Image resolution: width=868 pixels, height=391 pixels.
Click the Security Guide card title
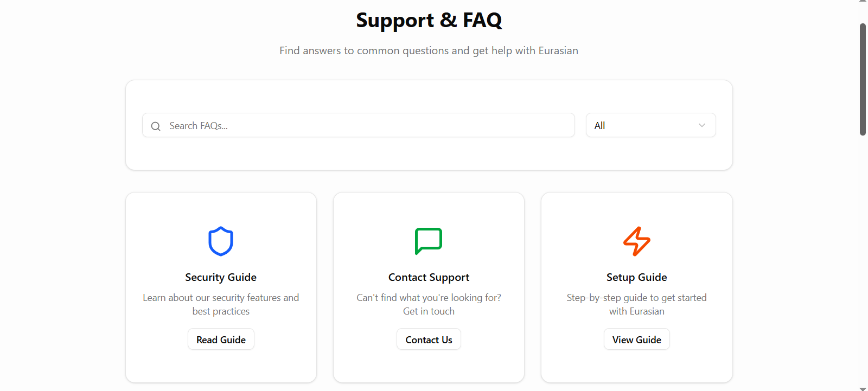coord(221,277)
